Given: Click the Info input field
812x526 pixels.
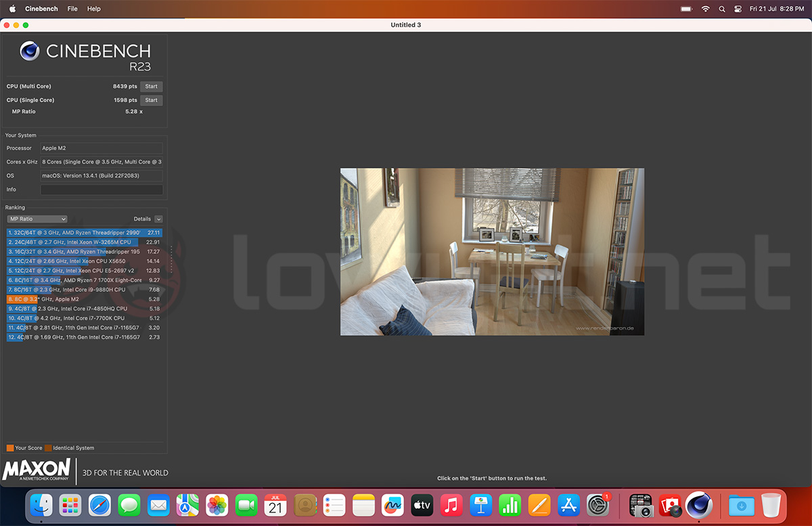Looking at the screenshot, I should coord(101,190).
